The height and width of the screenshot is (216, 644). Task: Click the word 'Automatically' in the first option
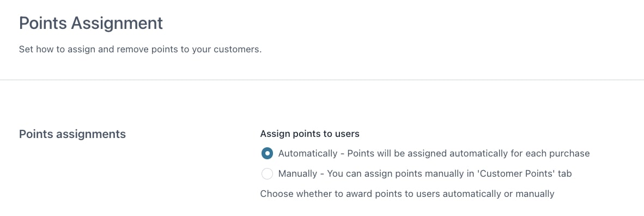[308, 153]
